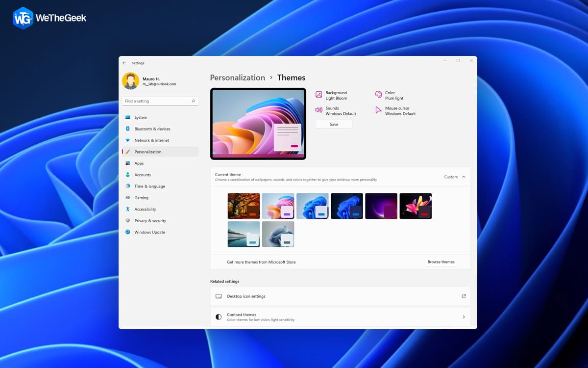The width and height of the screenshot is (588, 368).
Task: Click the Mauro H. profile avatar
Action: tap(130, 81)
